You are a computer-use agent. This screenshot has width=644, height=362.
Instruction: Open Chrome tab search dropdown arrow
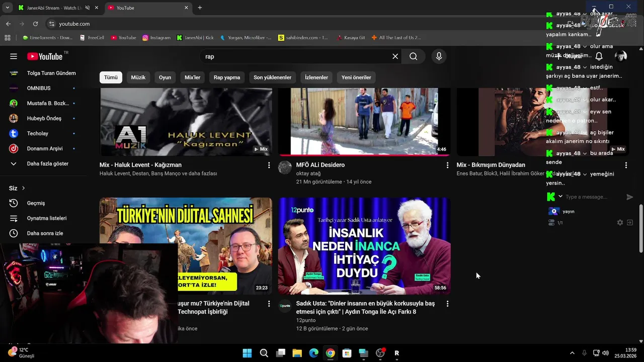(x=7, y=8)
